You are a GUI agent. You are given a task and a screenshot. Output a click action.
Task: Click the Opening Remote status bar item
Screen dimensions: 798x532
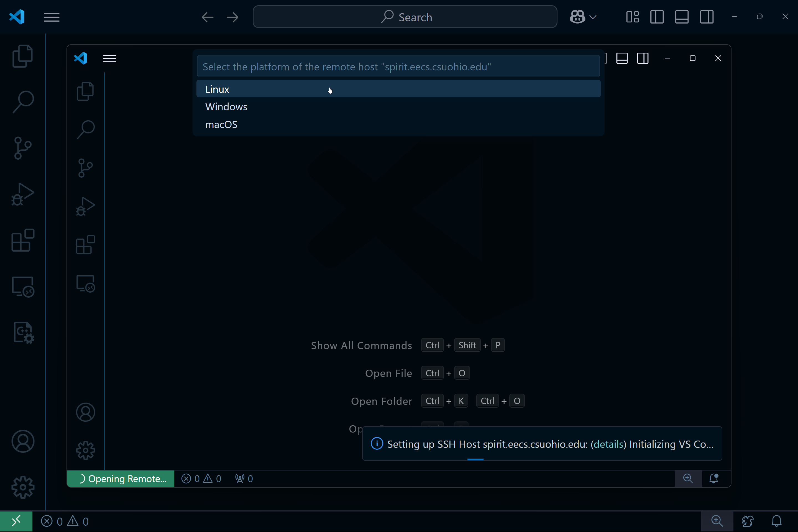pyautogui.click(x=121, y=479)
